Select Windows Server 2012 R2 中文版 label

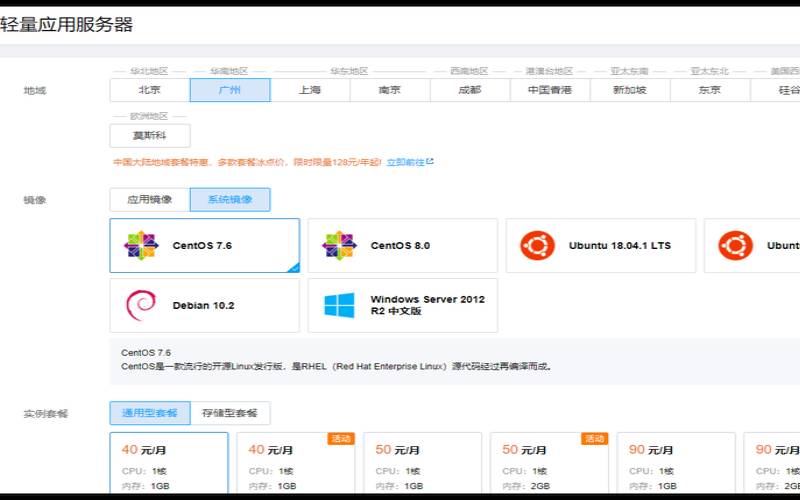click(x=428, y=305)
